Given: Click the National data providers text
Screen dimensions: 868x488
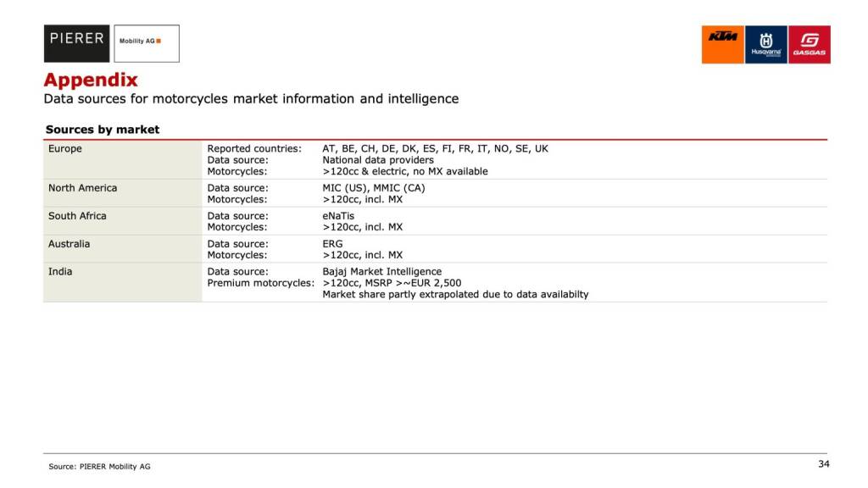Looking at the screenshot, I should click(378, 160).
